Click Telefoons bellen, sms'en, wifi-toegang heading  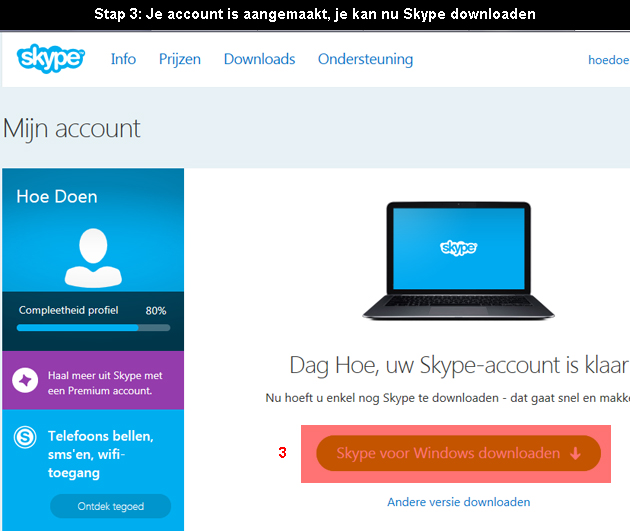point(100,454)
